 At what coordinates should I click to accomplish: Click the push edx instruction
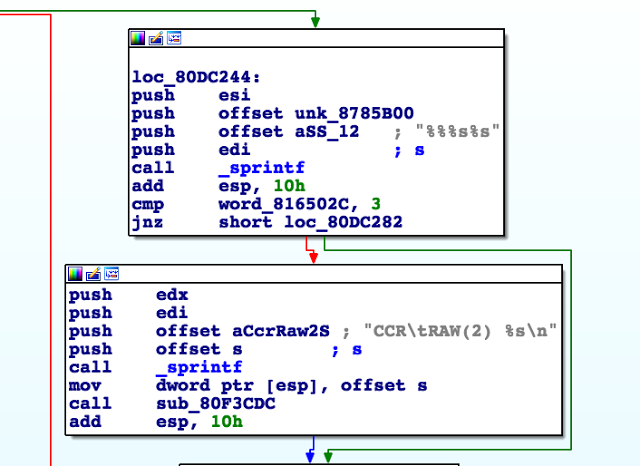point(129,295)
